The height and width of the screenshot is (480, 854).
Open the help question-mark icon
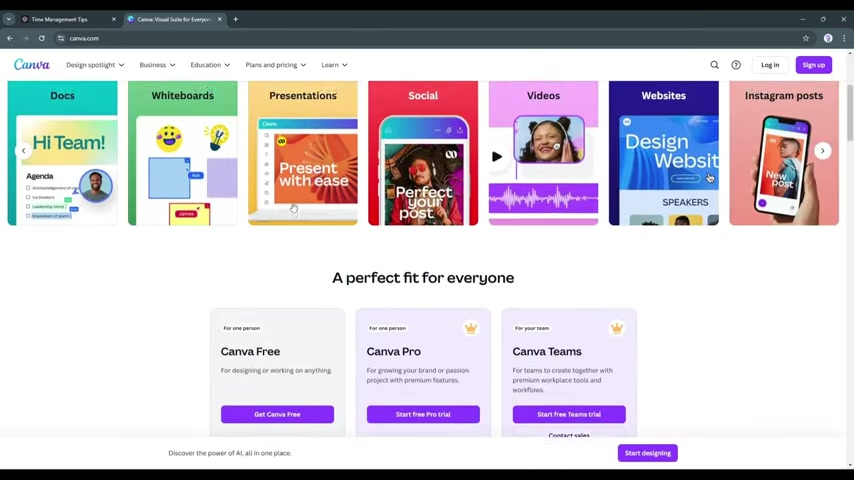pyautogui.click(x=736, y=65)
